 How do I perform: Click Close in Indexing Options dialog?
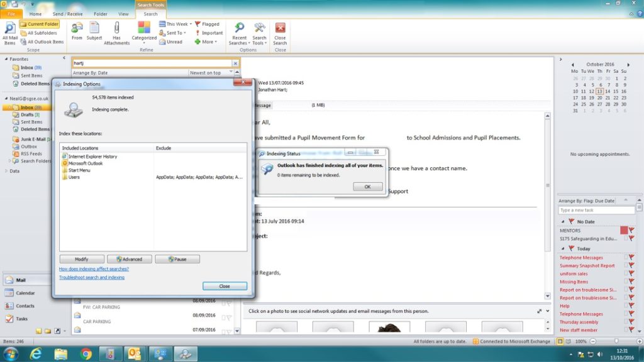225,286
